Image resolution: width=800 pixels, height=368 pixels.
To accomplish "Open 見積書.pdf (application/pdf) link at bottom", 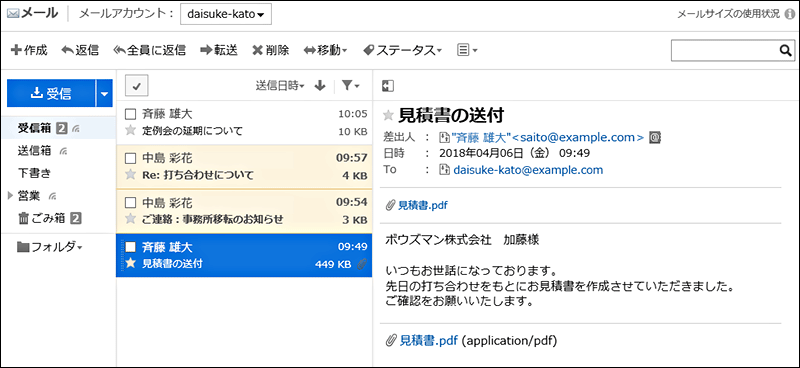I will coord(429,340).
